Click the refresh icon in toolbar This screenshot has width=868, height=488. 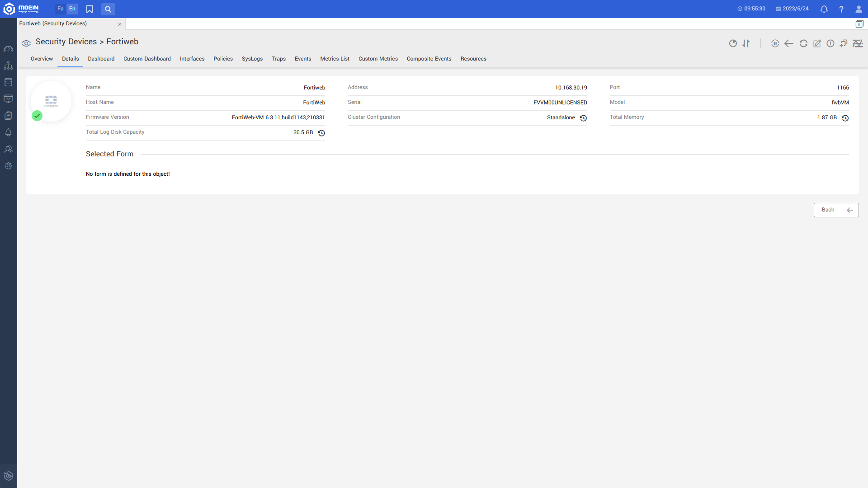(803, 43)
